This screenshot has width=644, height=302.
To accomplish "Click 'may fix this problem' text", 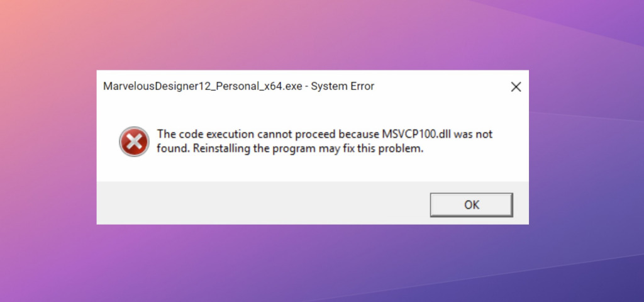I will tap(371, 148).
